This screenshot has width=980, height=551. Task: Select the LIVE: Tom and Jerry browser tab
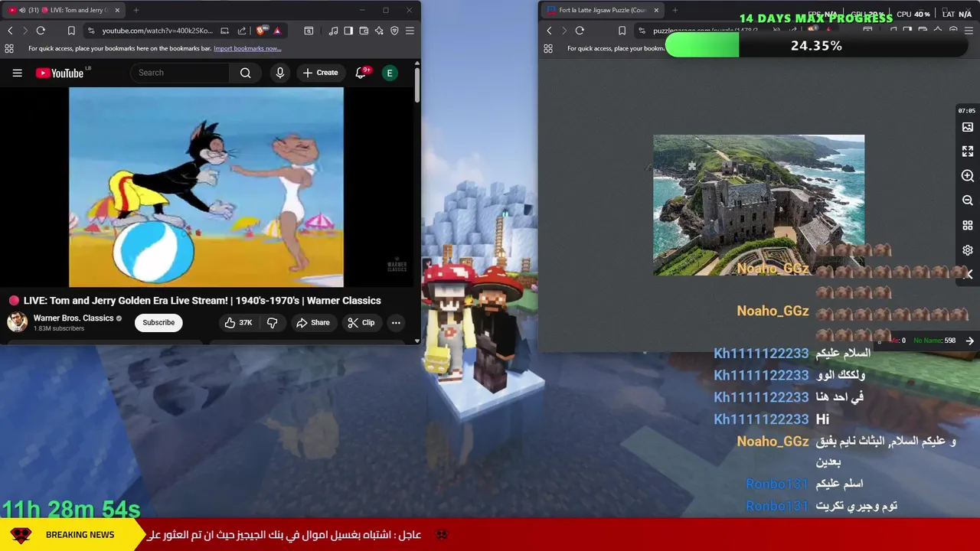pos(65,10)
